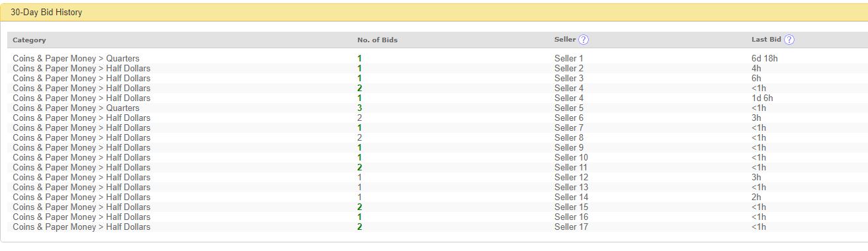Select the Seller 1 cell

click(x=569, y=59)
